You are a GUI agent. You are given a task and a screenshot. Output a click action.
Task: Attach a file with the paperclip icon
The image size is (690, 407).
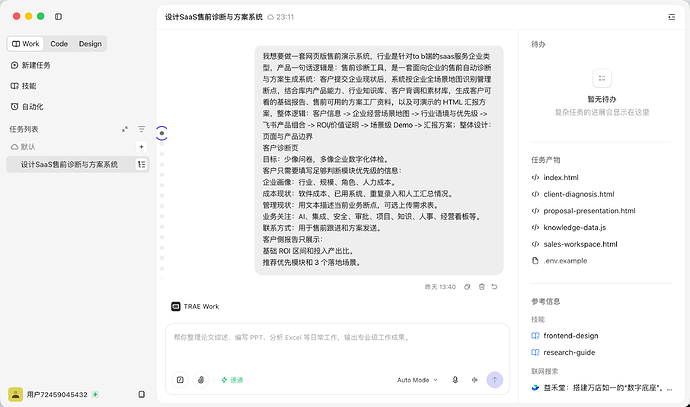[x=201, y=380]
